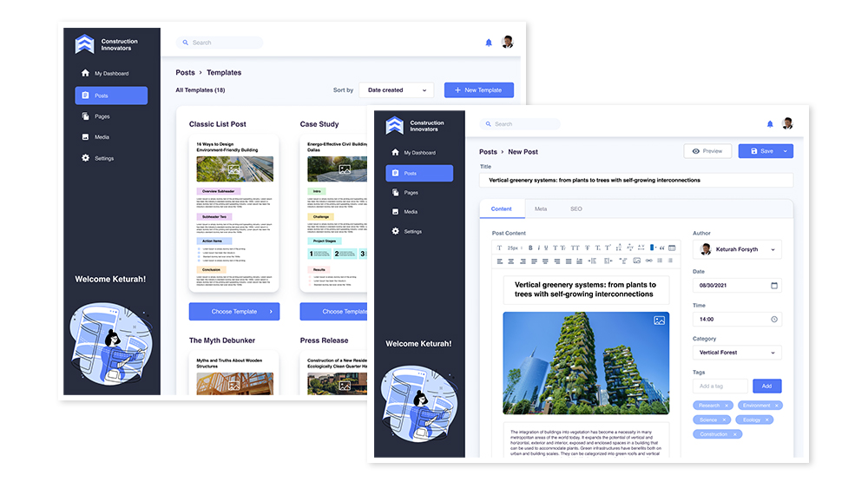Image resolution: width=868 pixels, height=489 pixels.
Task: Open the Date created sort dropdown
Action: [x=396, y=90]
